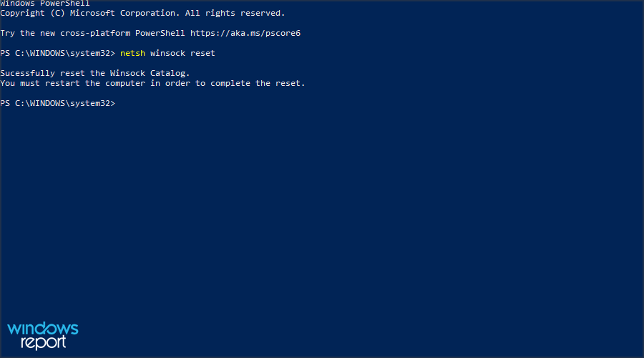Click the (C) copyright symbol
The width and height of the screenshot is (644, 358).
click(x=57, y=13)
